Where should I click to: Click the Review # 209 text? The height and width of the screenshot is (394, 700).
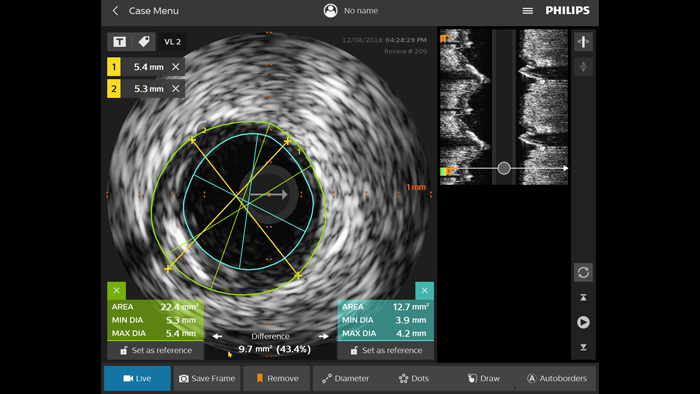pos(405,51)
